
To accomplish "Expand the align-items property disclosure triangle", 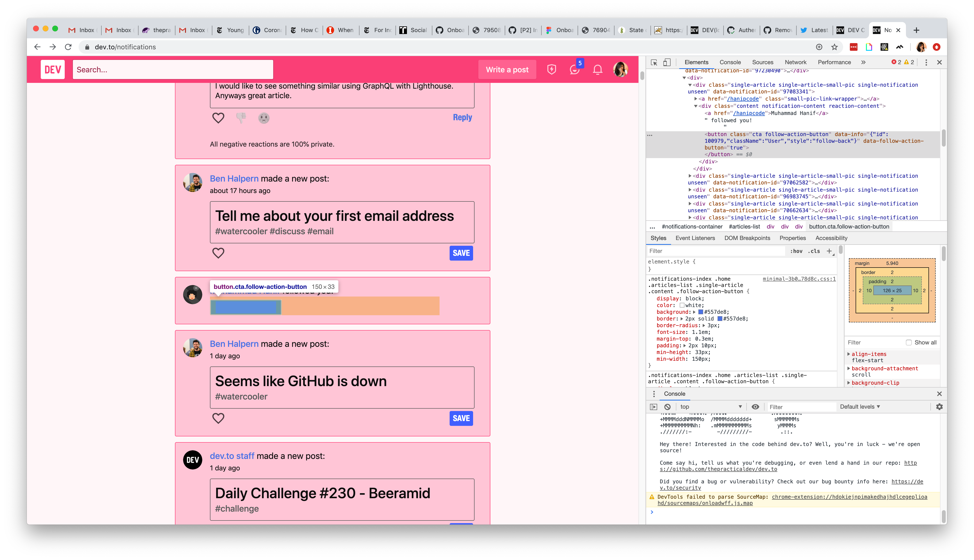I will point(849,354).
